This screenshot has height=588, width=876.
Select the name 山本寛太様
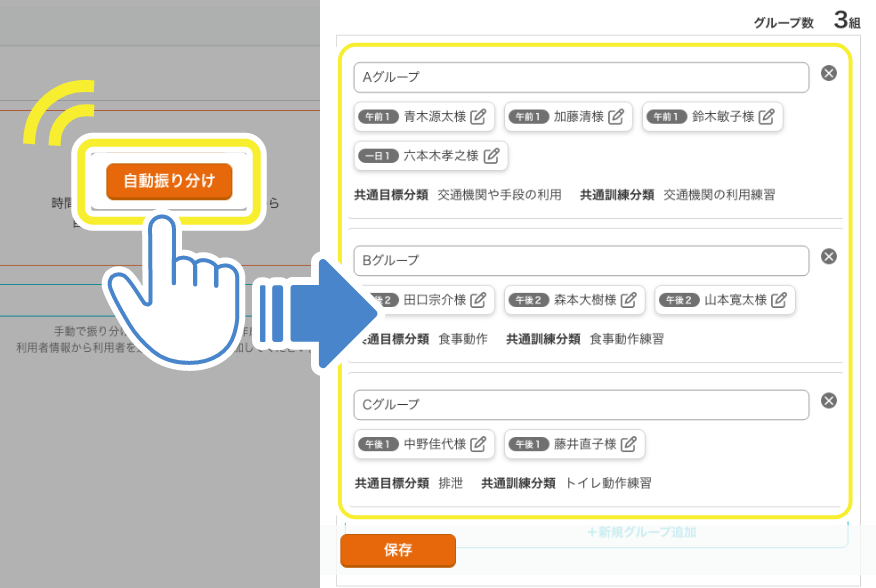[x=735, y=300]
